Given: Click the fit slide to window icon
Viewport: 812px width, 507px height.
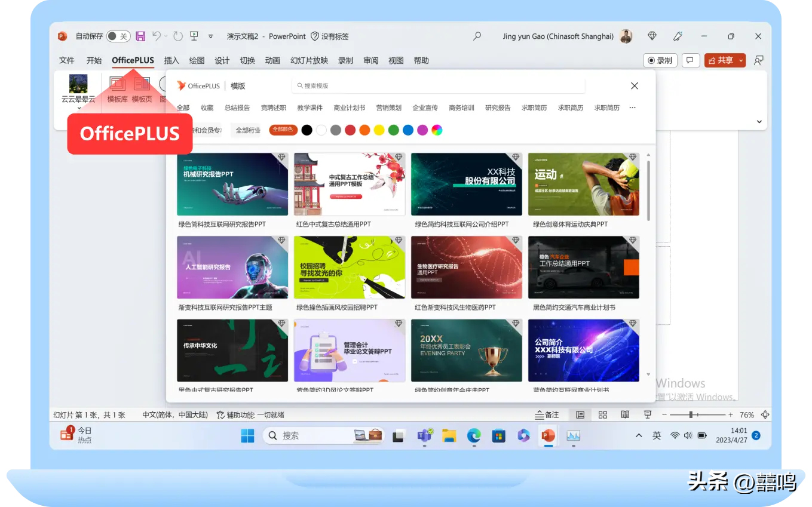Looking at the screenshot, I should pos(765,414).
